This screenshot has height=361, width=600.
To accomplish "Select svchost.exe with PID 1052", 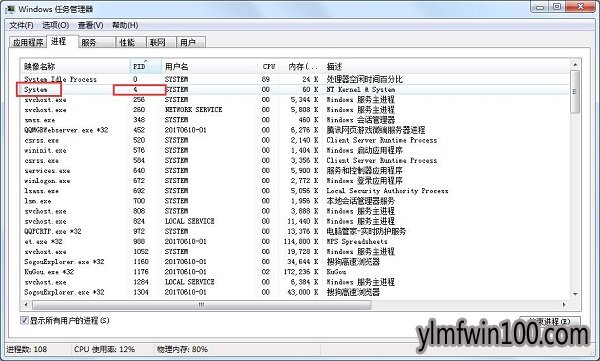I will click(x=295, y=252).
